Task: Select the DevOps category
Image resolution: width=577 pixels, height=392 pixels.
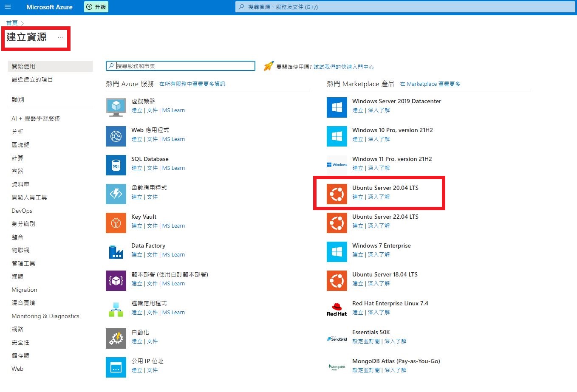Action: click(x=22, y=211)
